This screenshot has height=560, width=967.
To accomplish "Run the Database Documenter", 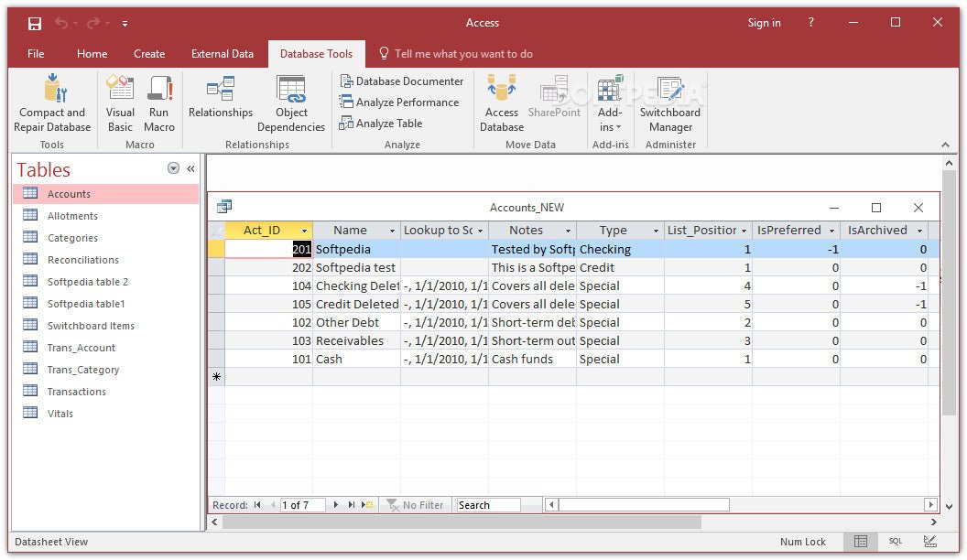I will pyautogui.click(x=402, y=81).
